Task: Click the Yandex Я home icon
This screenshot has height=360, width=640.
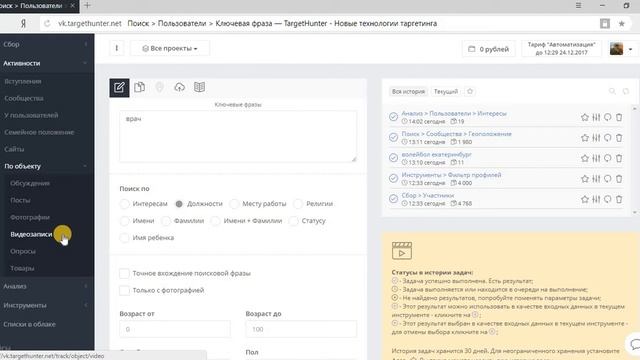Action: (24, 24)
